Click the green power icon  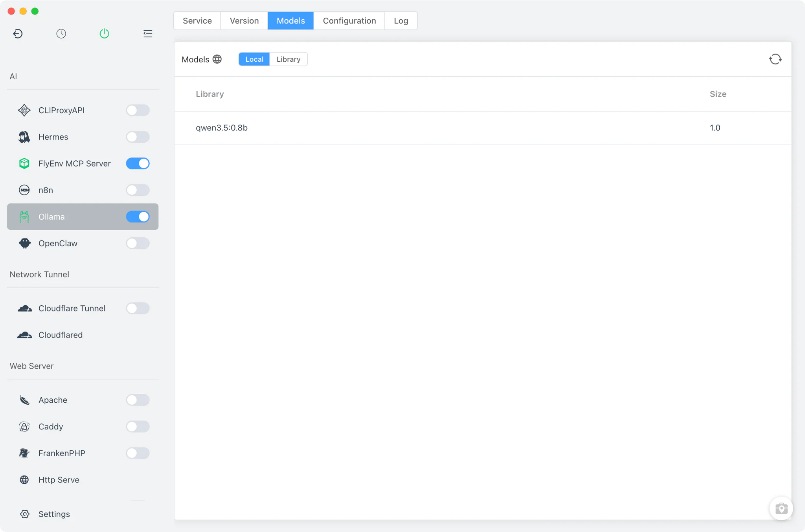(104, 34)
